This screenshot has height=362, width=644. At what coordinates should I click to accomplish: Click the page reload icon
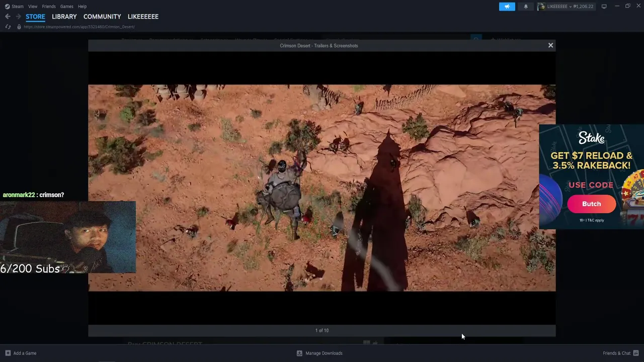[8, 27]
